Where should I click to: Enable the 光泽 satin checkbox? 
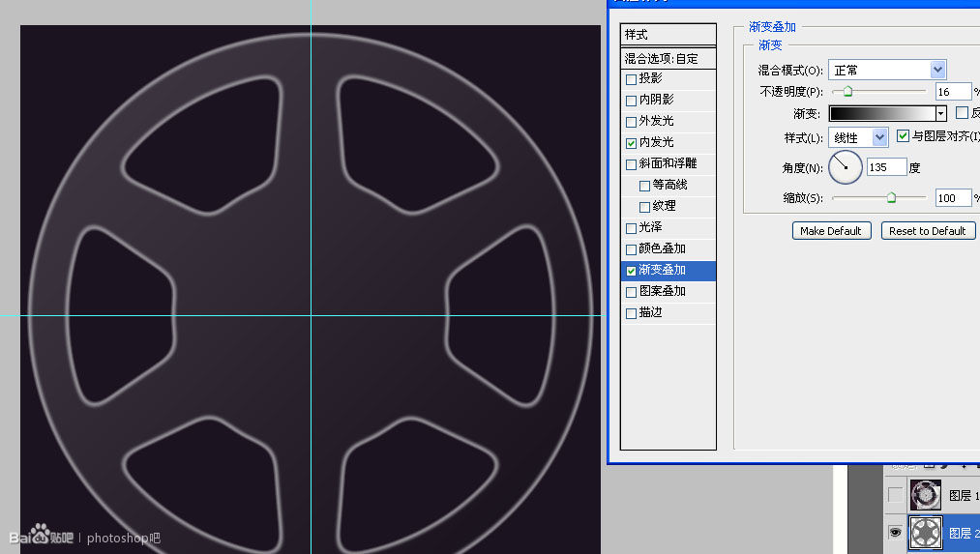click(x=632, y=228)
